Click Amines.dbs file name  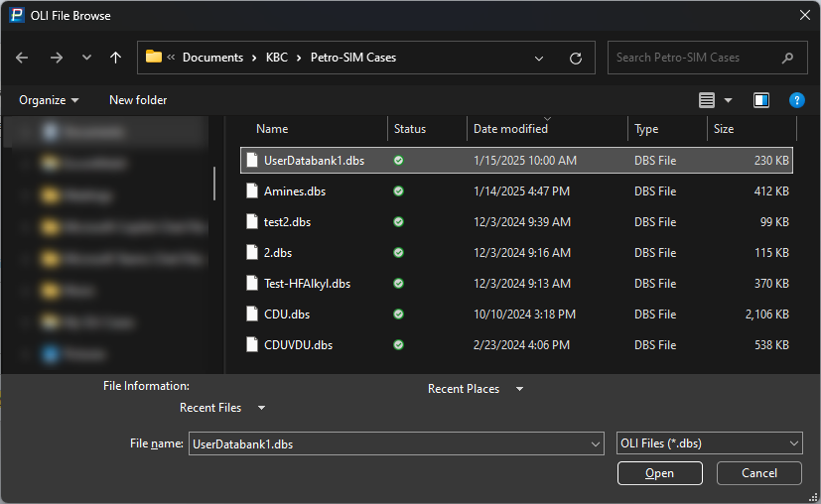(295, 191)
